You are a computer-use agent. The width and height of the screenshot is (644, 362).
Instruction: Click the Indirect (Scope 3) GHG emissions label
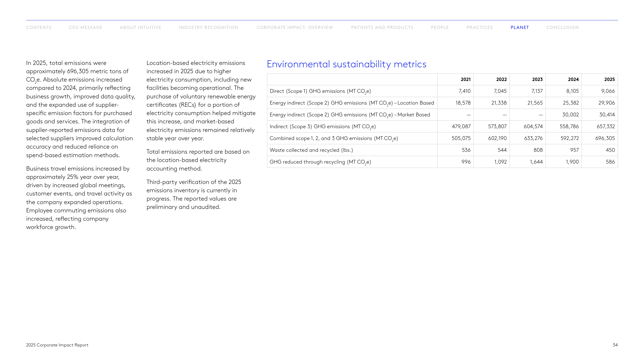pyautogui.click(x=323, y=127)
